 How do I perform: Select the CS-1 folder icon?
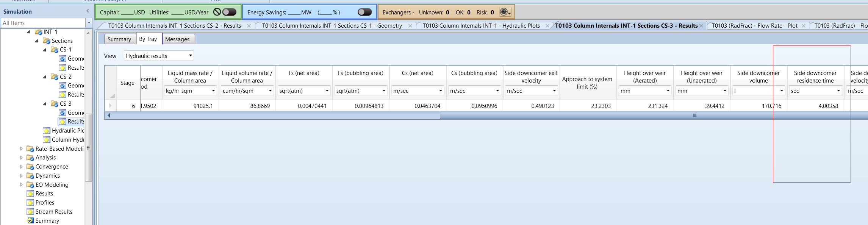click(55, 50)
